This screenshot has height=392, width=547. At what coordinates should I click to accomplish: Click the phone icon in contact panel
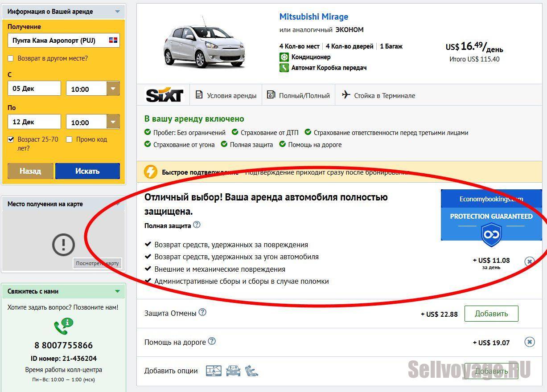point(63,327)
